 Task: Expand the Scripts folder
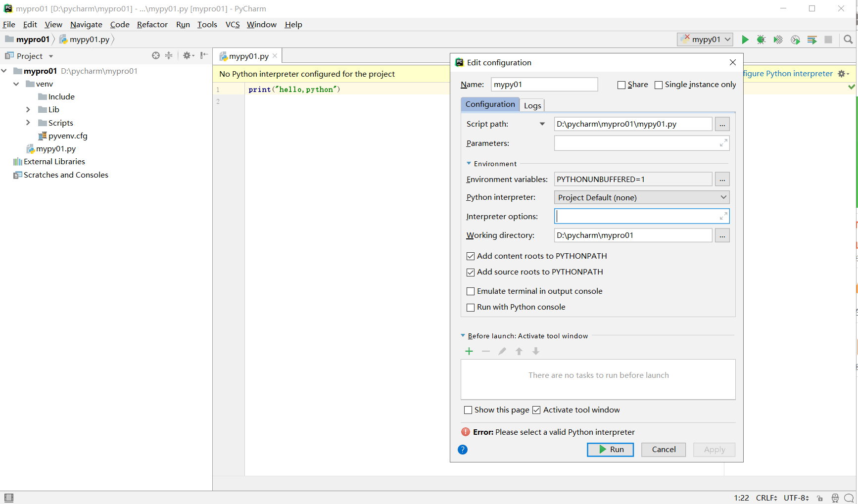tap(28, 123)
